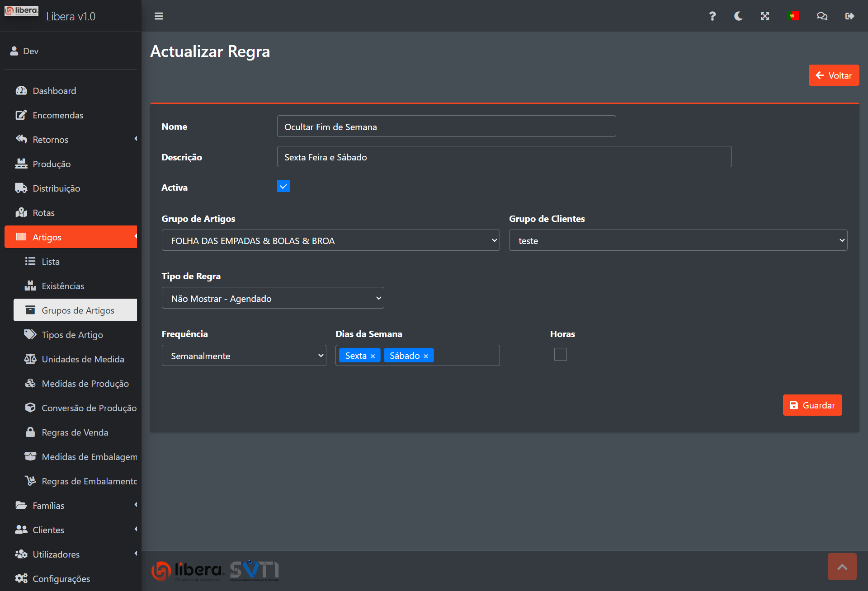Select the Portuguese flag language icon
Screen dimensions: 868x591
(793, 16)
